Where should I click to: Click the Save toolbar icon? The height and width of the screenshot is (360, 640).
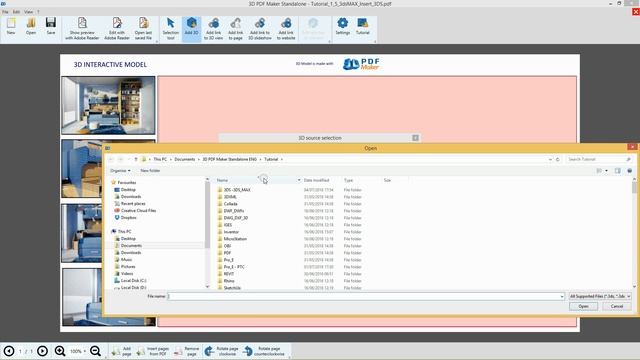pos(51,27)
